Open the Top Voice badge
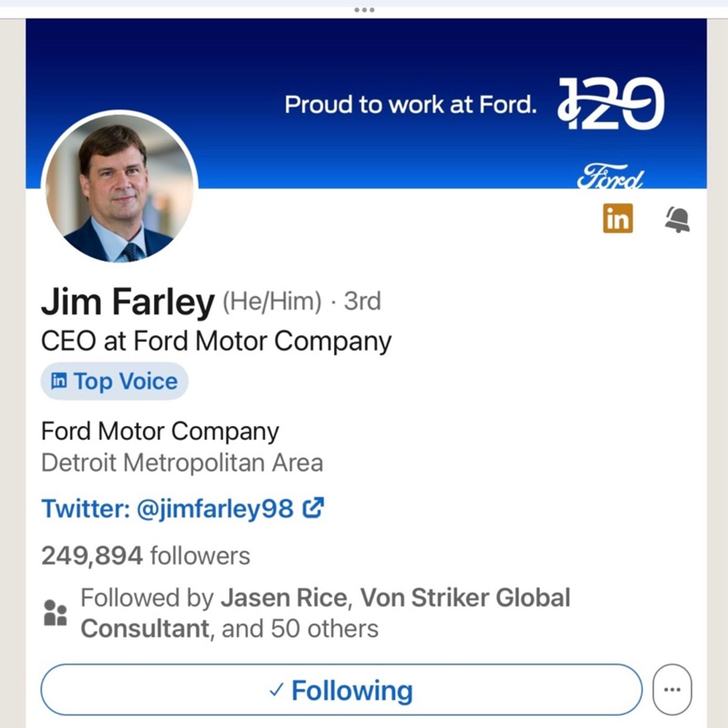The width and height of the screenshot is (728, 728). point(114,381)
